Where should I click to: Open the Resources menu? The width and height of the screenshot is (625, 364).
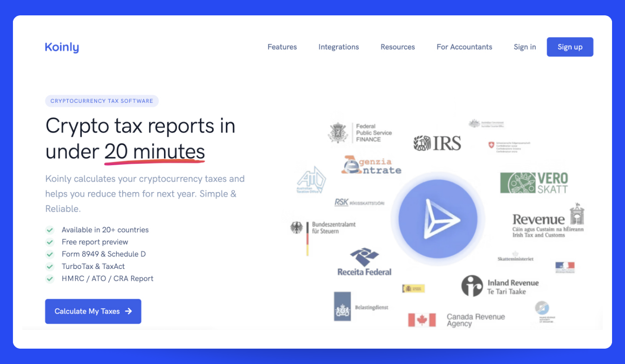point(398,47)
